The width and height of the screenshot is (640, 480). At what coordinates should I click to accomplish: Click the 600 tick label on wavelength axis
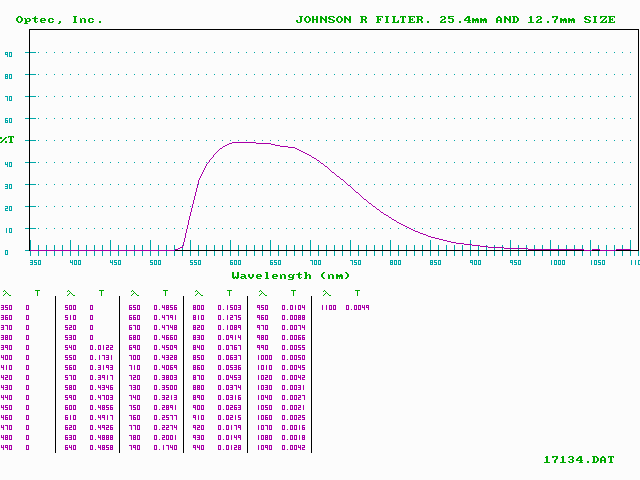[x=235, y=263]
